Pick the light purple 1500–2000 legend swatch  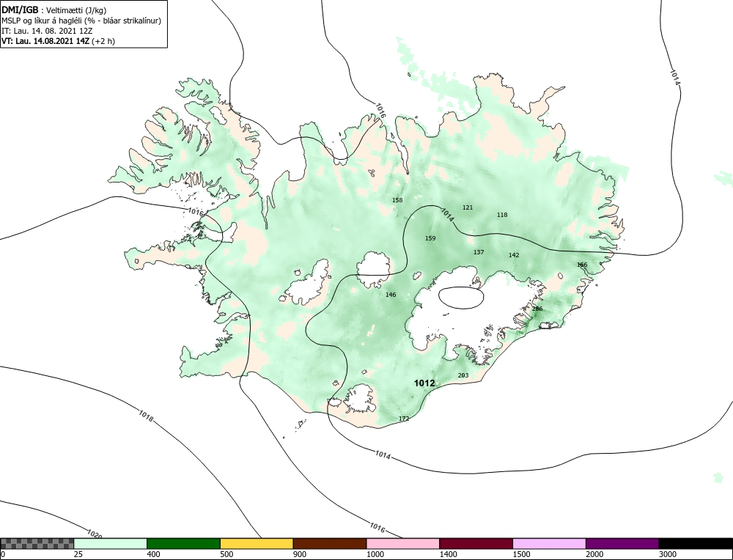[549, 543]
